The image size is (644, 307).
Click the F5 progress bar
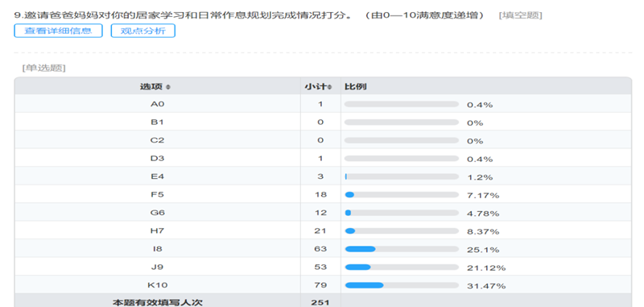402,195
